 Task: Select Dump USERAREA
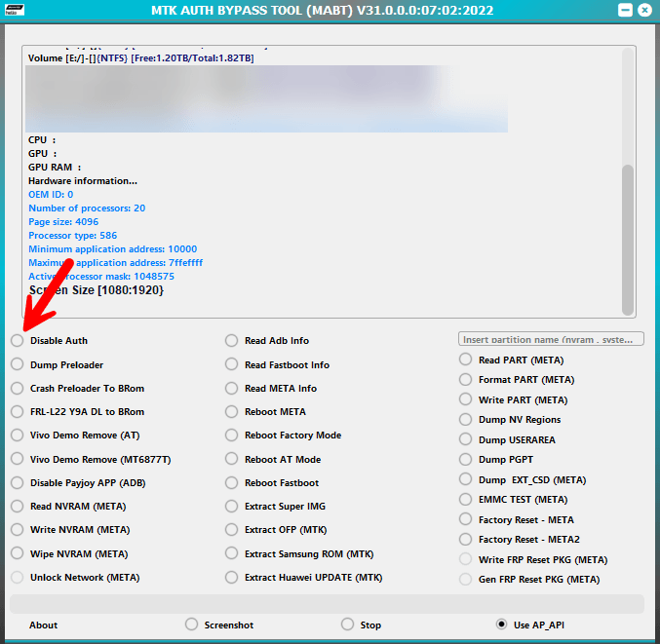(x=466, y=439)
